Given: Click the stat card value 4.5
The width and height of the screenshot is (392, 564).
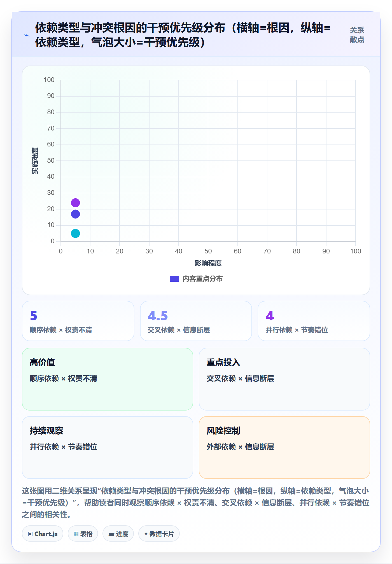Looking at the screenshot, I should point(158,316).
